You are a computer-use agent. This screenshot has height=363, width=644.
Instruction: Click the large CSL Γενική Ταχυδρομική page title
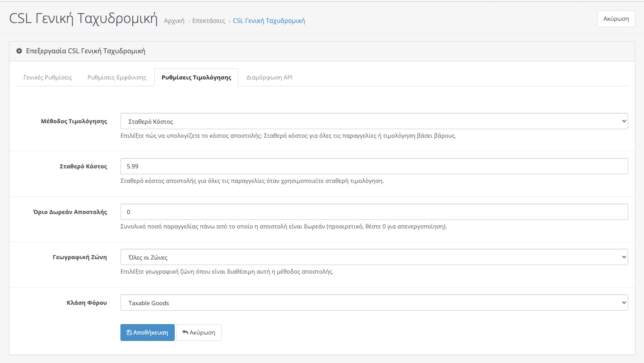tap(83, 19)
